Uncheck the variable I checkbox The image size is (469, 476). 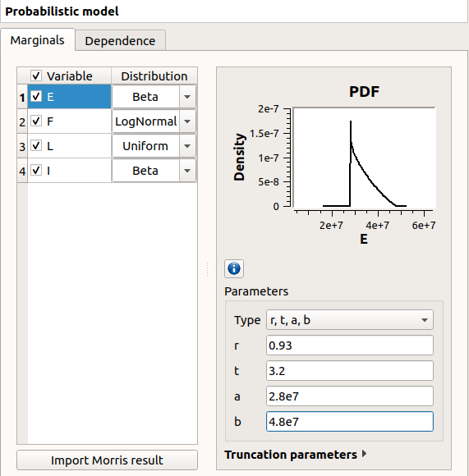pyautogui.click(x=36, y=170)
